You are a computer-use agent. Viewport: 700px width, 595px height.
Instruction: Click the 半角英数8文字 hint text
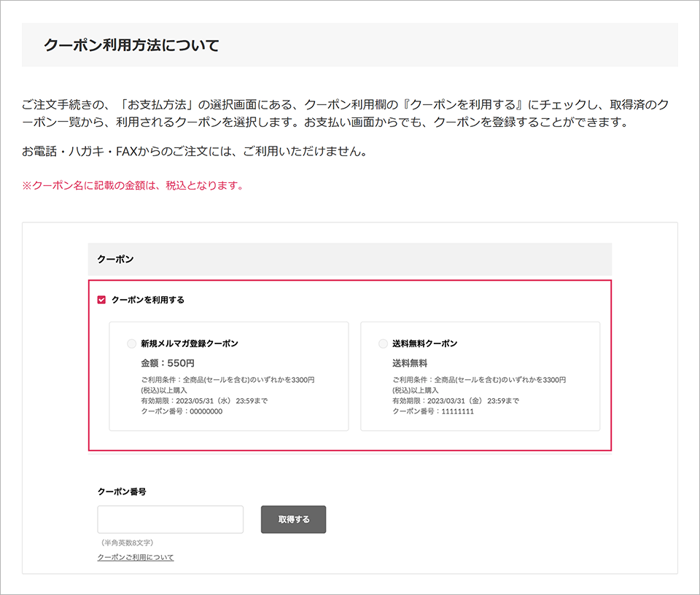(128, 540)
